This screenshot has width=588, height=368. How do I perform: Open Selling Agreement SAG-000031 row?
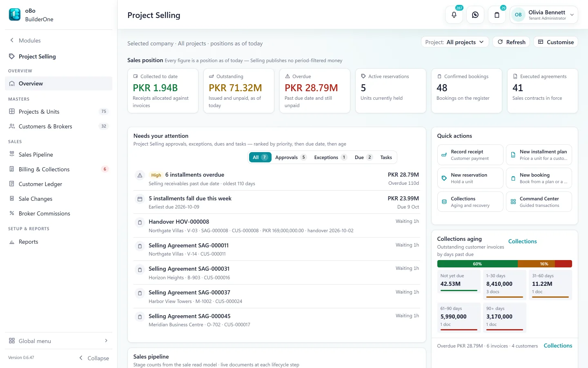click(x=277, y=273)
